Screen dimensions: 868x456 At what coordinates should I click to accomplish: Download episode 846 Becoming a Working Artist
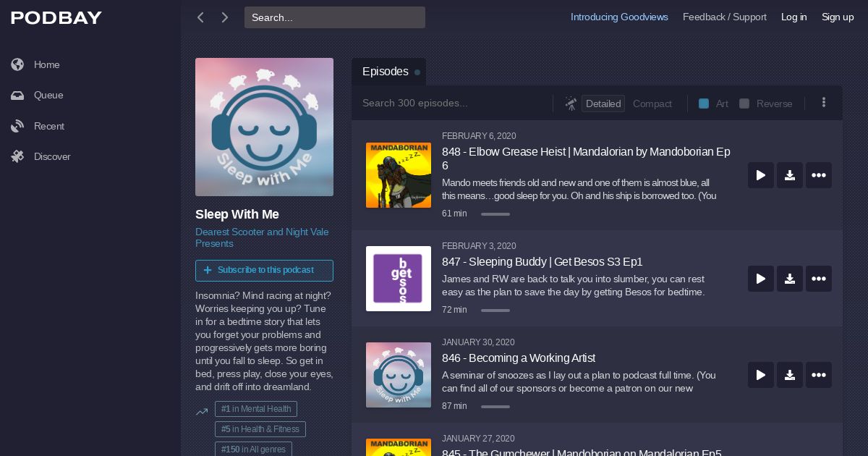790,375
